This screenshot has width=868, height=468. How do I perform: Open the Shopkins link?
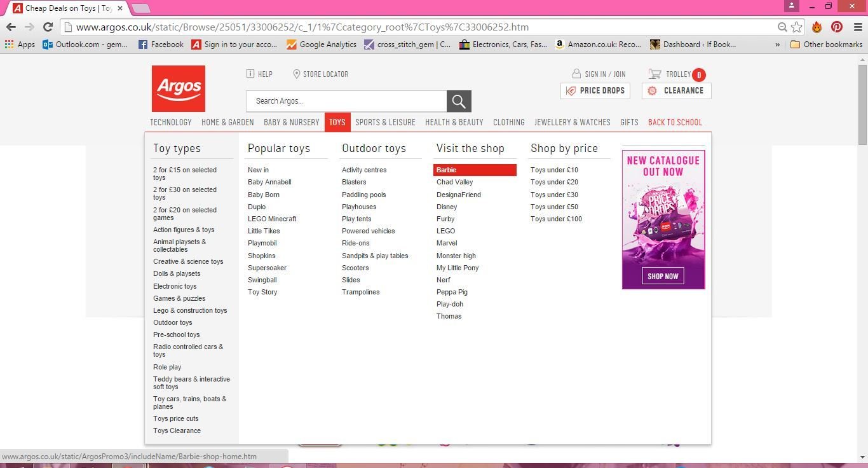[x=261, y=256]
